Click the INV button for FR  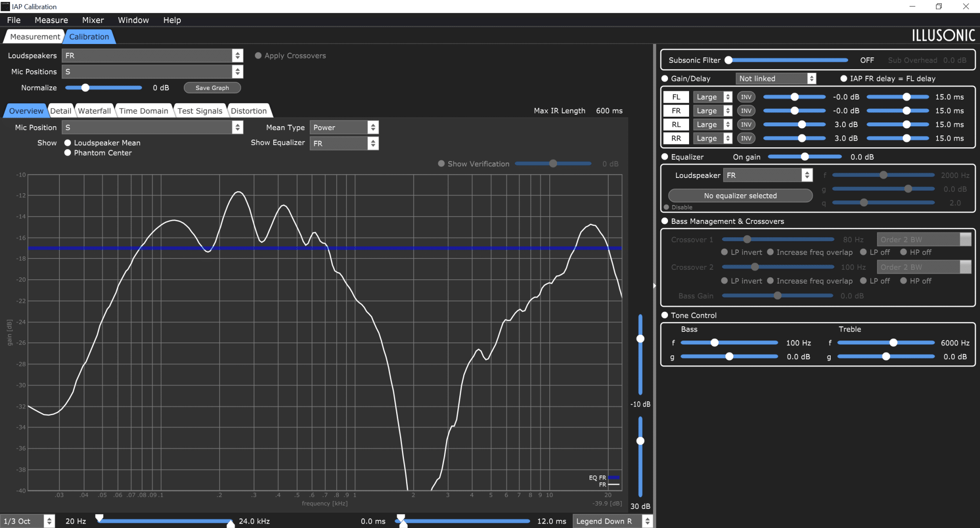[746, 111]
